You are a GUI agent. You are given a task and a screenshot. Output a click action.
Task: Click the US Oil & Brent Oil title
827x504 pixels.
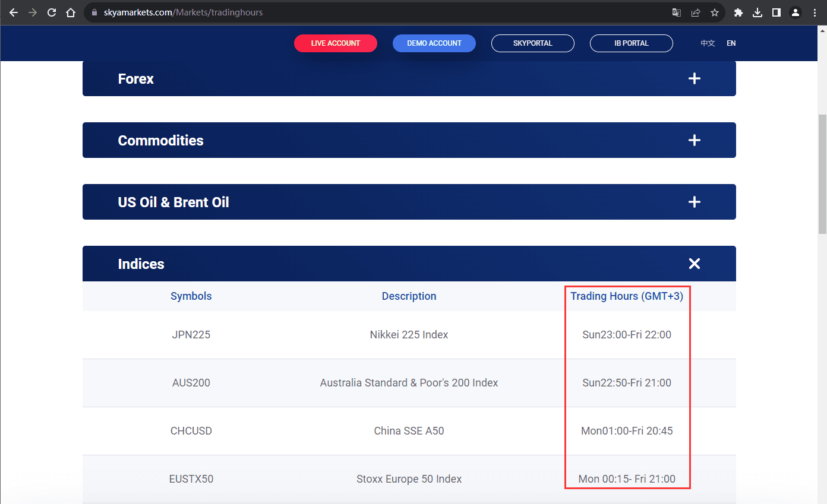(x=173, y=202)
